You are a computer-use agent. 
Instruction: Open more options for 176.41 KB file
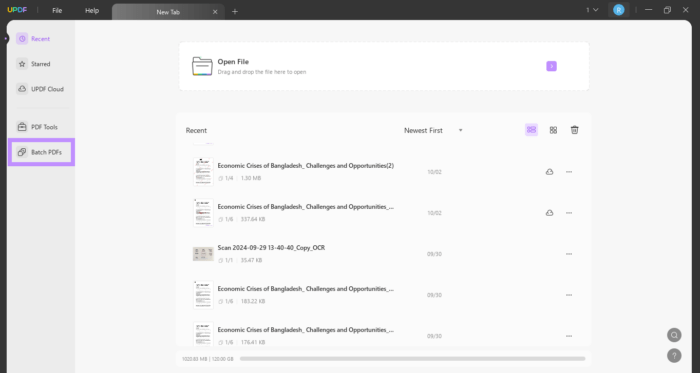pos(569,336)
